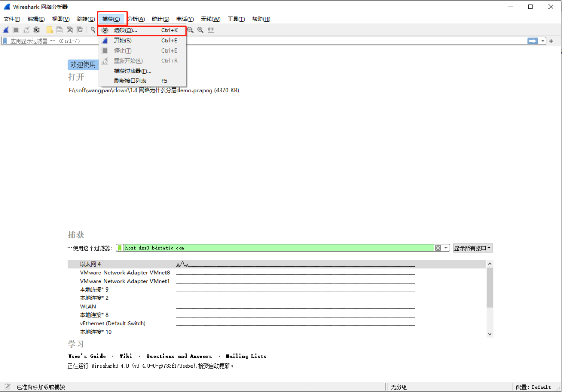Open the 跳转(G) menu
The height and width of the screenshot is (392, 562).
point(86,19)
